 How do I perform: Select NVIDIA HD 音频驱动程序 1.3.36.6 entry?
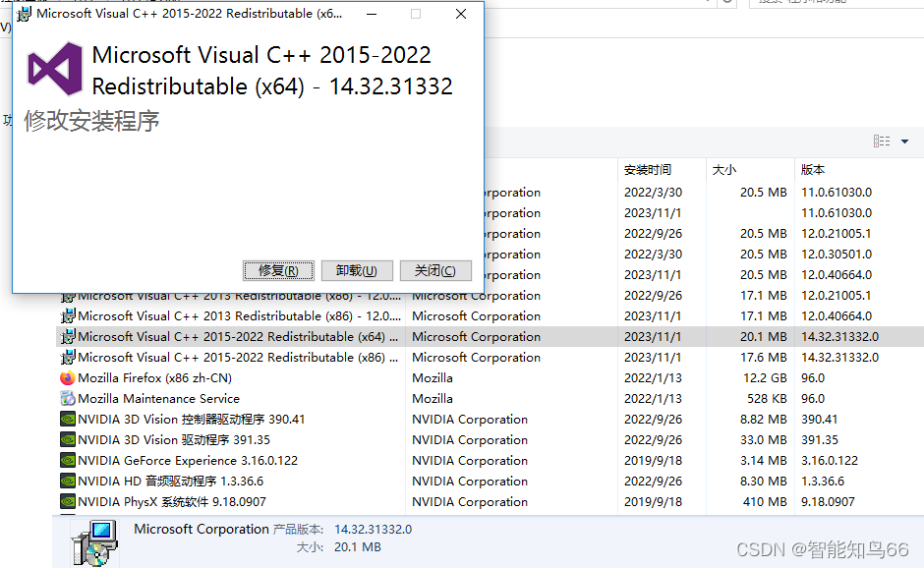point(170,481)
